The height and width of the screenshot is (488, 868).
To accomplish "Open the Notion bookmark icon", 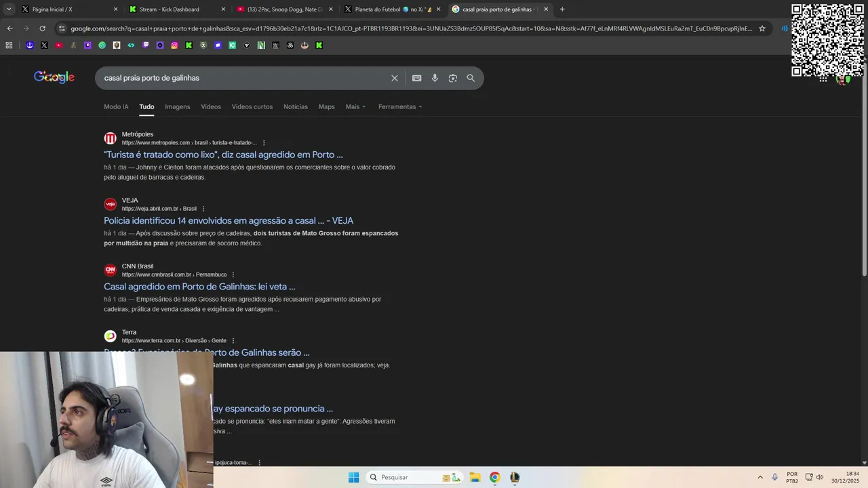I will [261, 45].
